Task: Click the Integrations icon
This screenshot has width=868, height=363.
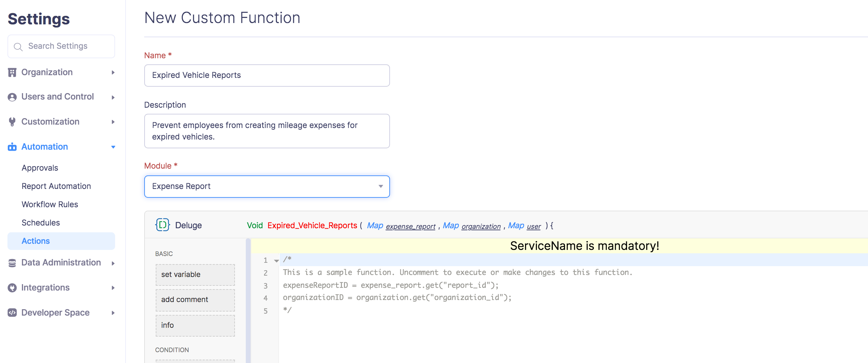Action: (12, 287)
